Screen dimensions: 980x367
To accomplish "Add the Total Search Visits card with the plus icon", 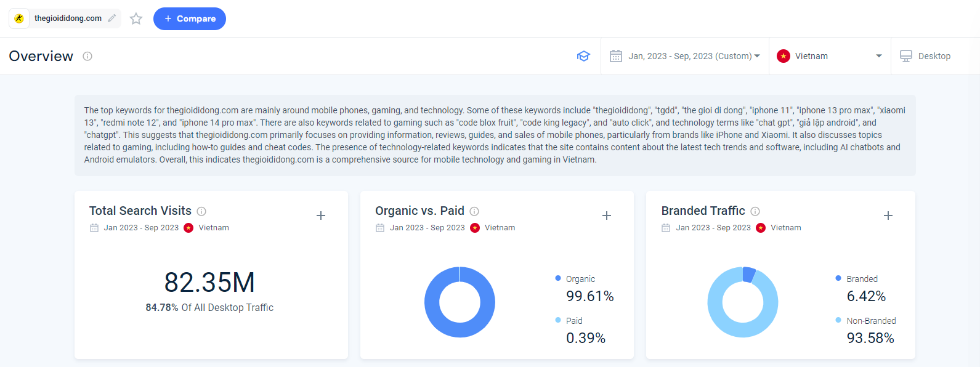I will (321, 216).
